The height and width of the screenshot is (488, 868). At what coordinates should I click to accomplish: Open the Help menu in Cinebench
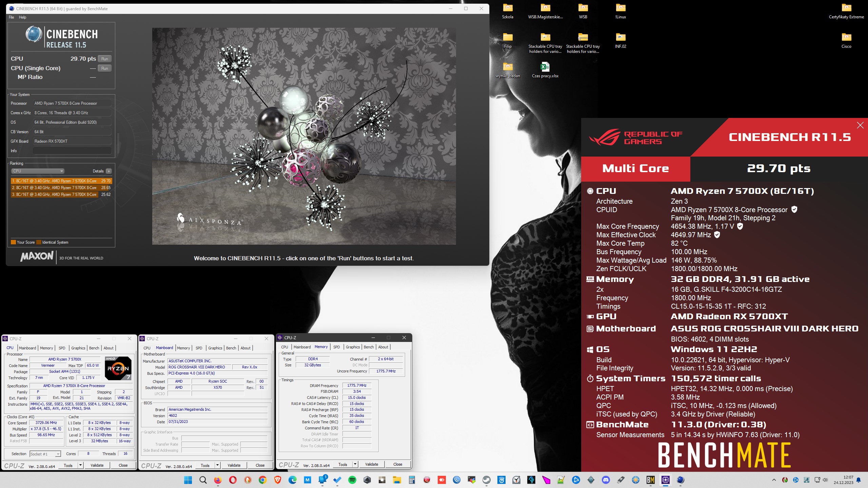click(x=22, y=17)
